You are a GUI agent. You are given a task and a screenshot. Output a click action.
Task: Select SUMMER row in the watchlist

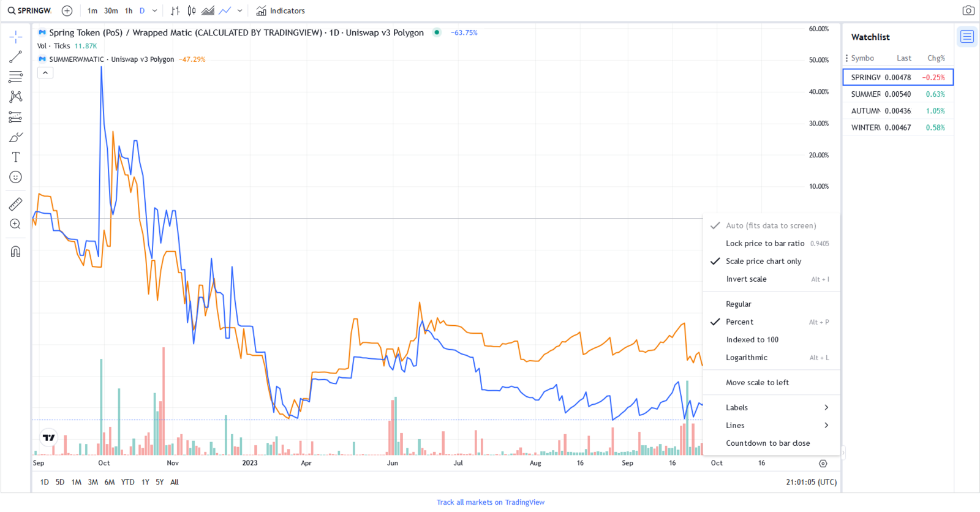[897, 94]
